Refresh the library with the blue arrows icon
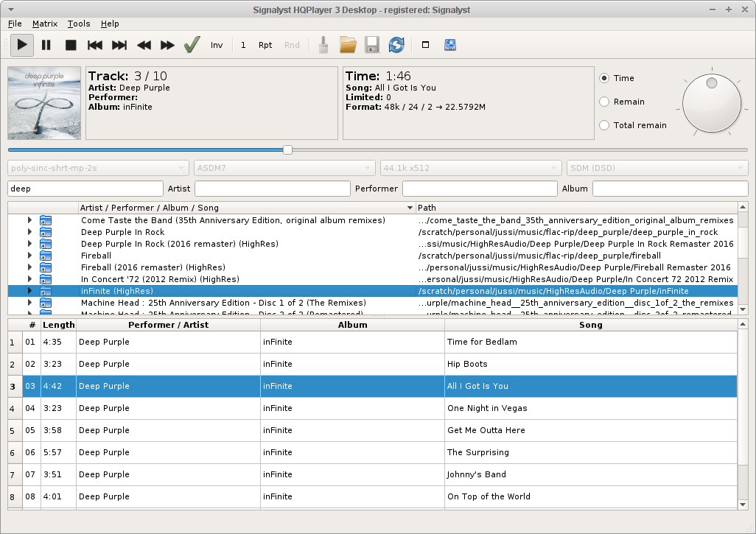 coord(396,46)
